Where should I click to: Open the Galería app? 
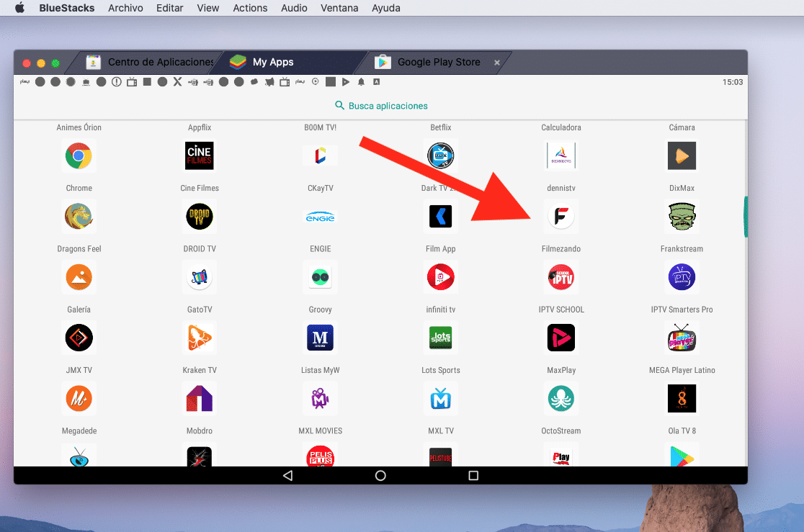(79, 277)
